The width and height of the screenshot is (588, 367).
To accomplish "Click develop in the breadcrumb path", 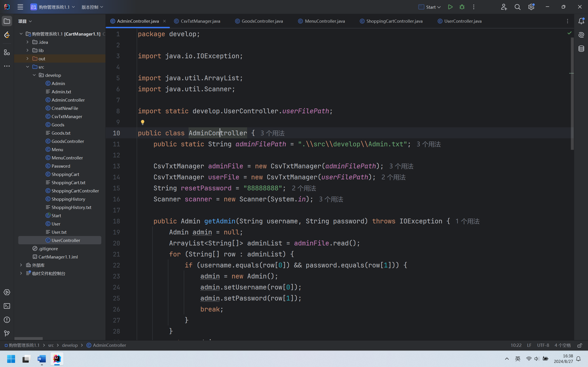I will [x=70, y=345].
